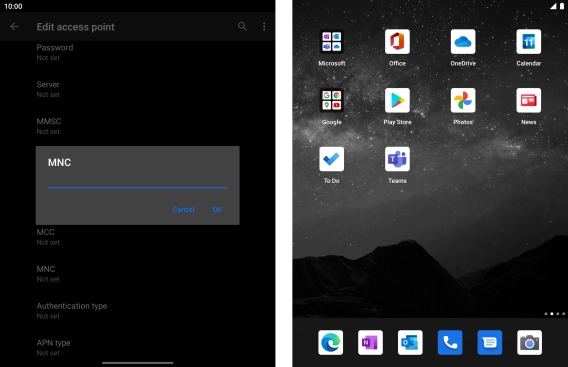Tap the home page indicator dots
This screenshot has width=568, height=367.
[554, 314]
